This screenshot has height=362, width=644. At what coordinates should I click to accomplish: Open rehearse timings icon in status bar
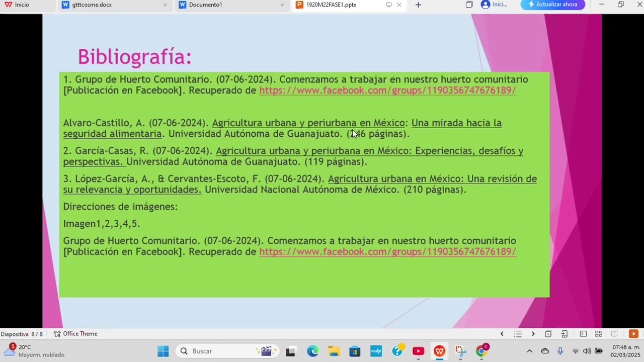pos(548,334)
